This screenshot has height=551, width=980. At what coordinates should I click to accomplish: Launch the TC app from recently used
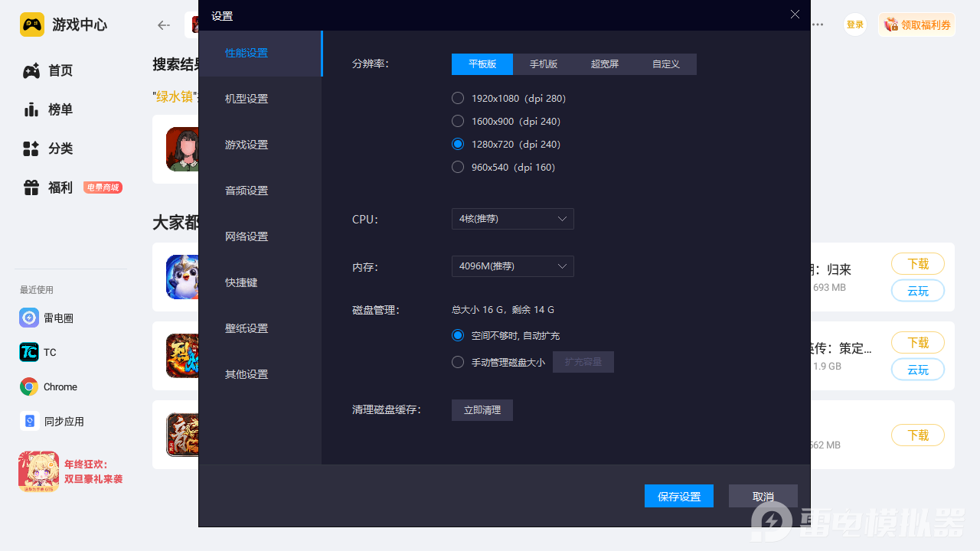[x=38, y=352]
